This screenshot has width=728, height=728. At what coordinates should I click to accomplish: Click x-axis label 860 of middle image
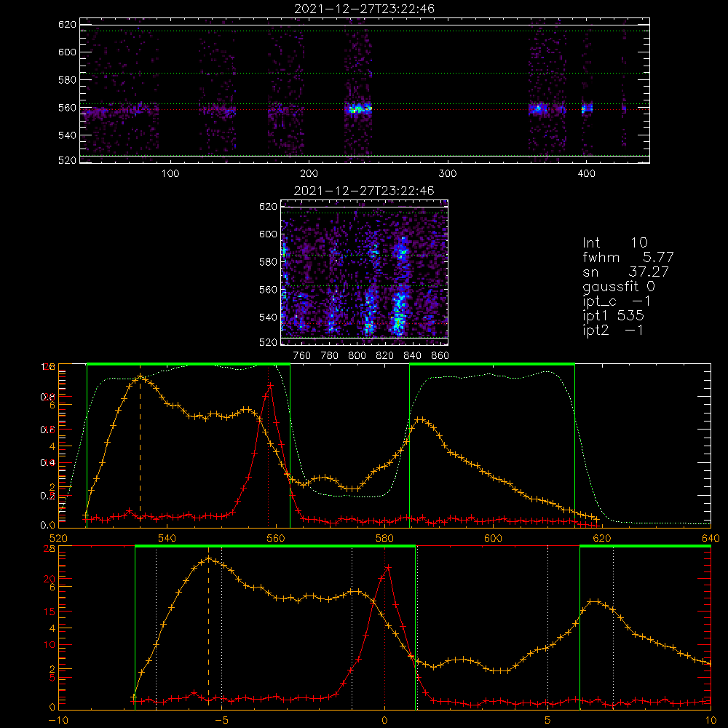coord(440,356)
